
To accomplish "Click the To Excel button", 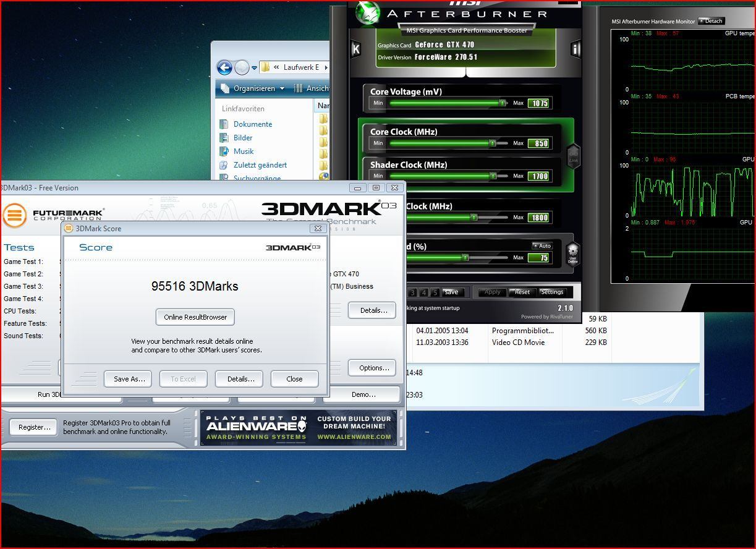I will click(183, 379).
